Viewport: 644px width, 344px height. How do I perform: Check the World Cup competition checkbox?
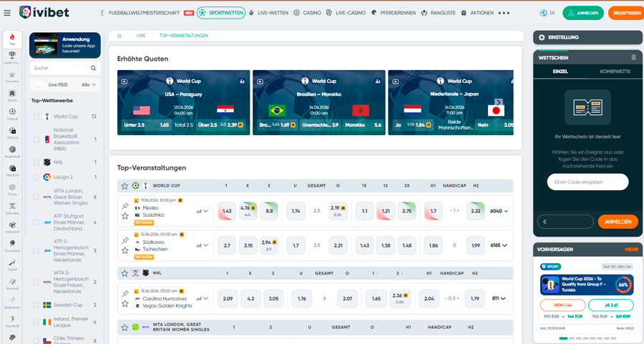click(36, 117)
